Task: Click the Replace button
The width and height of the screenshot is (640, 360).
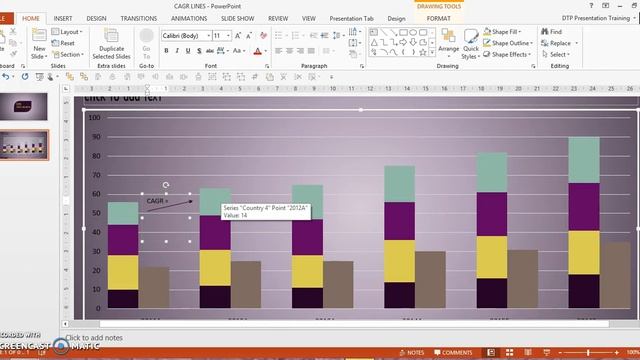Action: pyautogui.click(x=556, y=43)
